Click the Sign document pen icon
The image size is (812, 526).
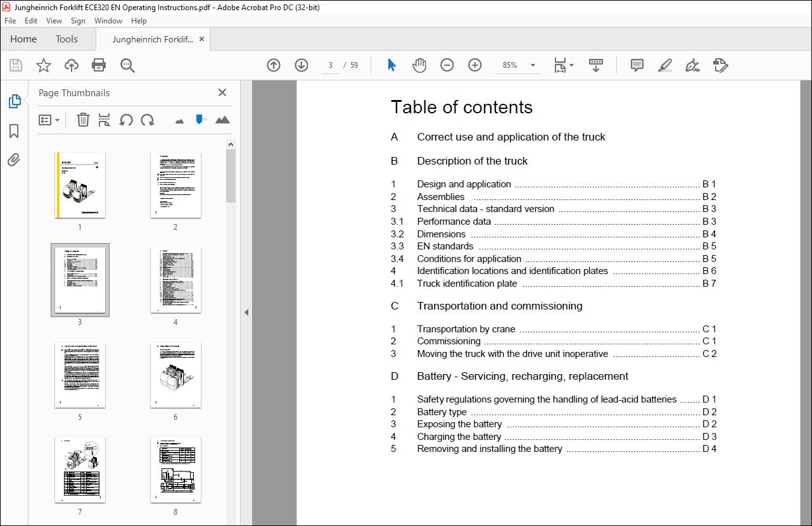(x=693, y=65)
